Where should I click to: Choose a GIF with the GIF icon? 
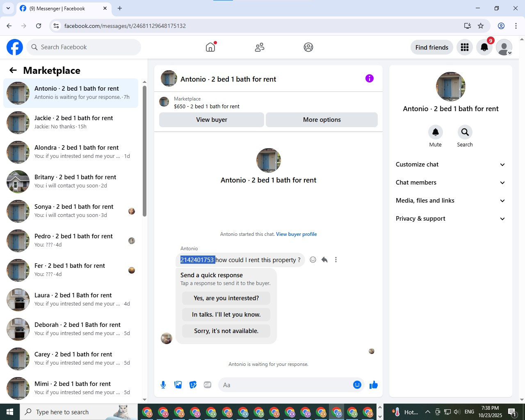coord(208,385)
